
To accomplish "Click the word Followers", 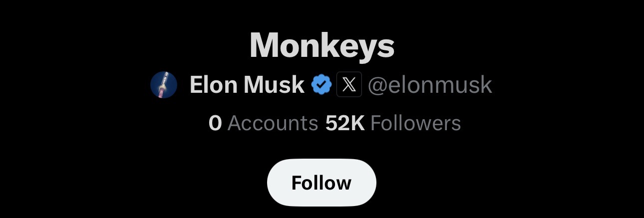I will pos(415,123).
